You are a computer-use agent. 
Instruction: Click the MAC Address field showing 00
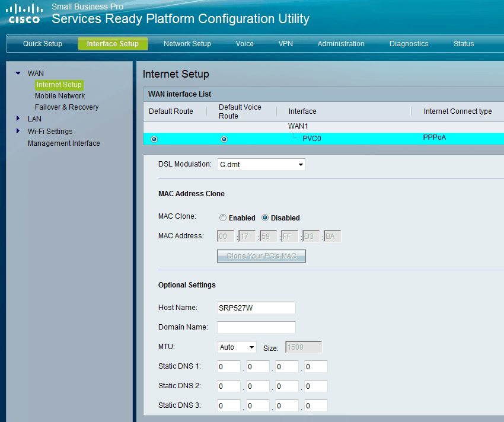pos(226,236)
